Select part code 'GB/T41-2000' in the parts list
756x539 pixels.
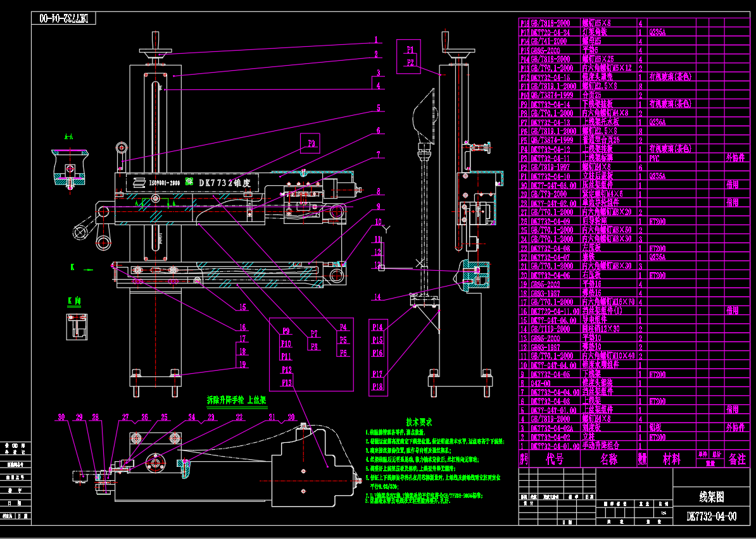549,41
